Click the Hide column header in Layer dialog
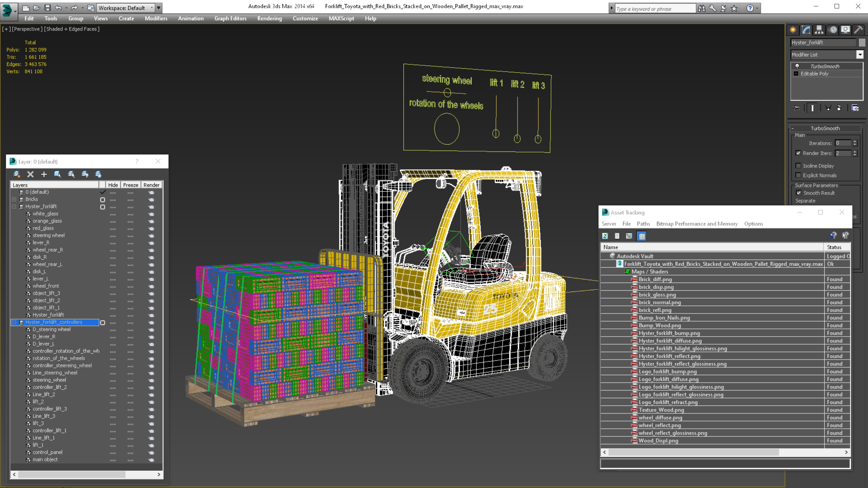 [113, 185]
